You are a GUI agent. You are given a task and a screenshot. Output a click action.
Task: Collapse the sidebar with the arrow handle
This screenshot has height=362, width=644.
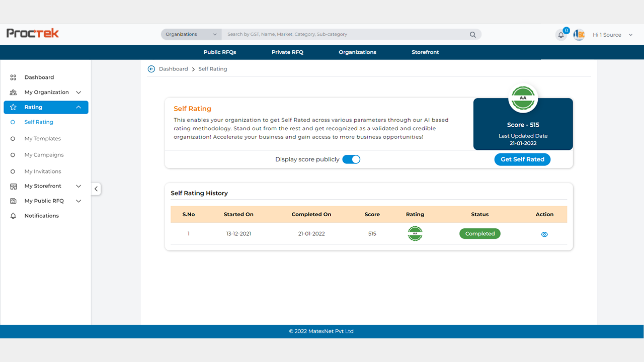96,189
